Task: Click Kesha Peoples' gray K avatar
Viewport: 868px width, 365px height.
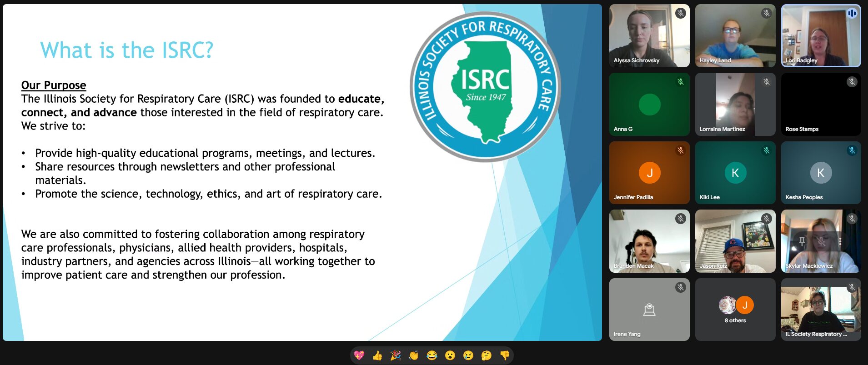Action: point(821,173)
